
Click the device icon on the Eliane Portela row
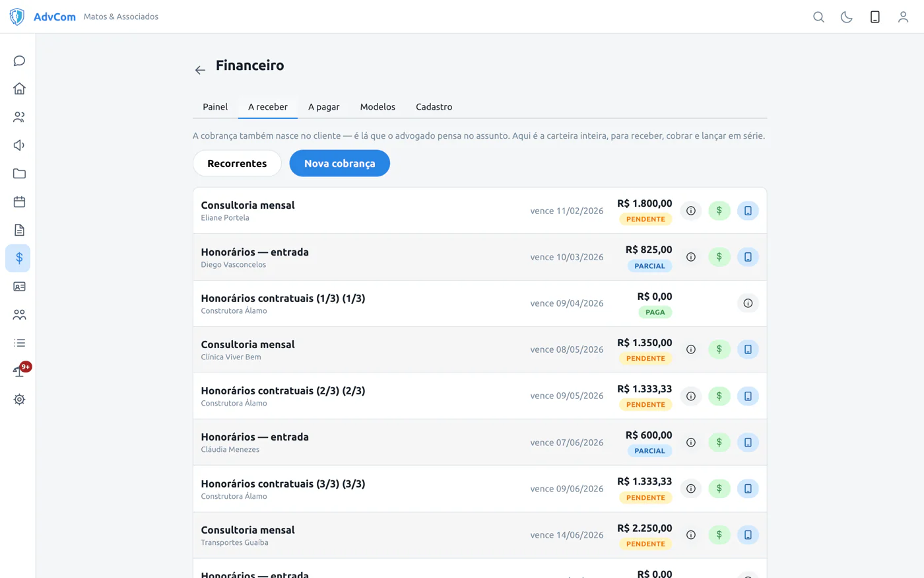coord(748,211)
